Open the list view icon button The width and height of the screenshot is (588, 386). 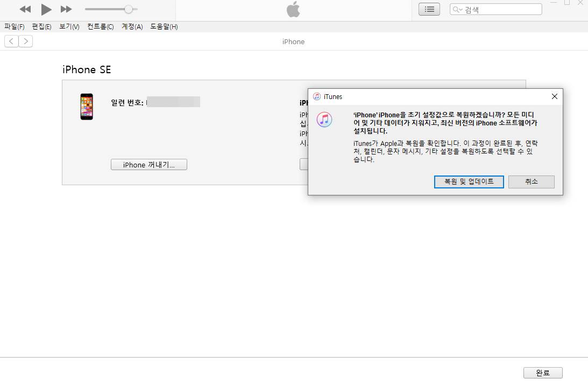[429, 9]
